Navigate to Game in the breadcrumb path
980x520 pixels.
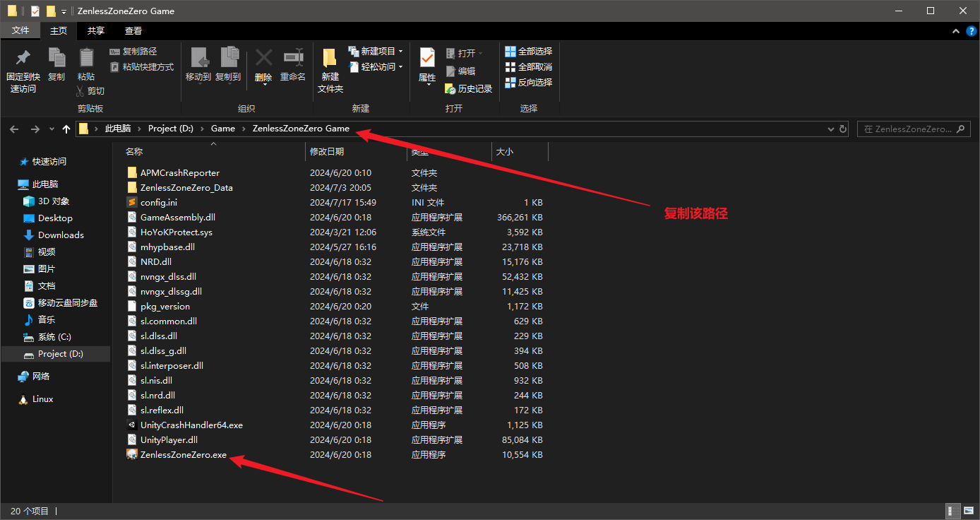(223, 129)
